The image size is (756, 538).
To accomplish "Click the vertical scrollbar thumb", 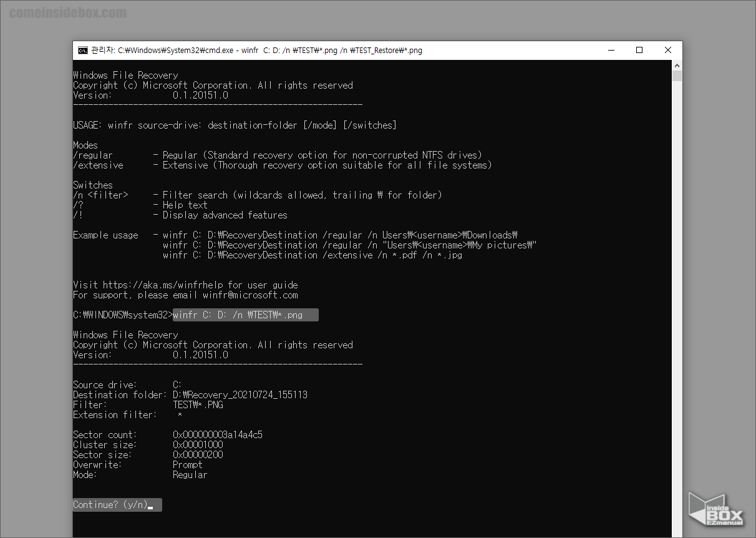I will [677, 76].
